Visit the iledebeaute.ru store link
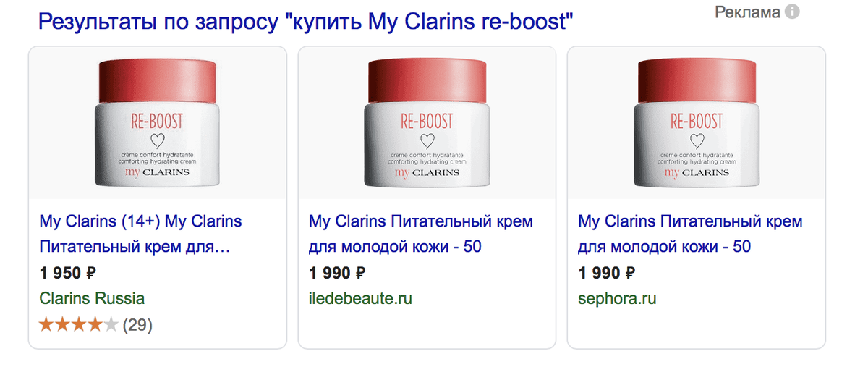The width and height of the screenshot is (868, 380). pos(360,298)
